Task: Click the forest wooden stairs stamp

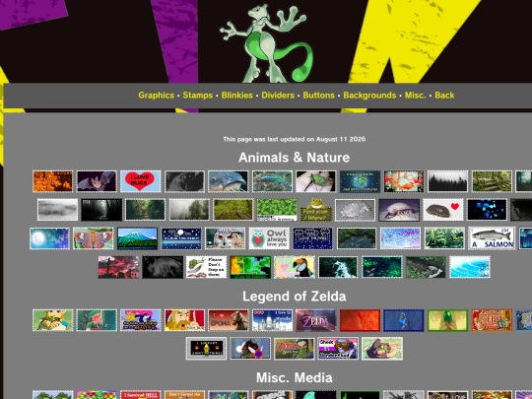Action: coord(492,181)
